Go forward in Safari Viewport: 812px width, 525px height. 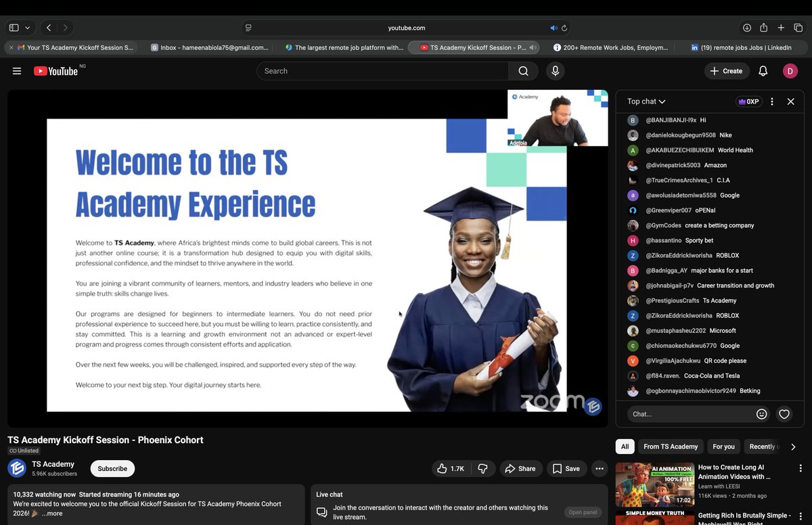click(66, 28)
